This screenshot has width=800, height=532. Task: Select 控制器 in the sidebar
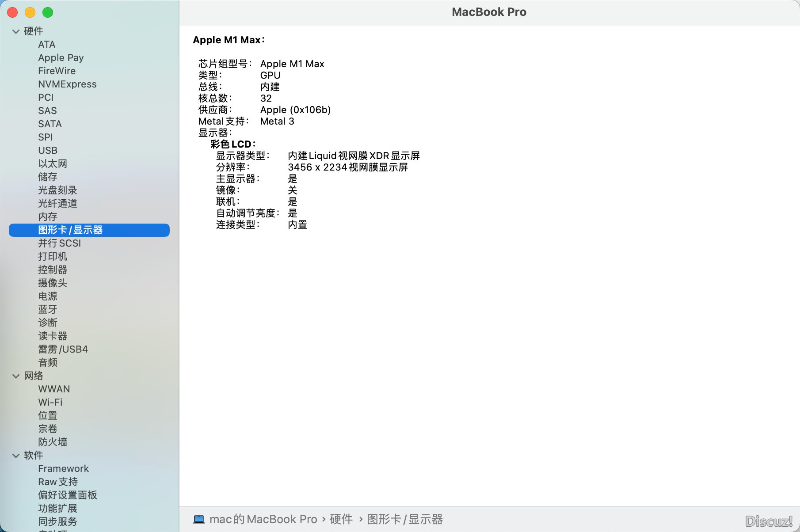coord(53,270)
